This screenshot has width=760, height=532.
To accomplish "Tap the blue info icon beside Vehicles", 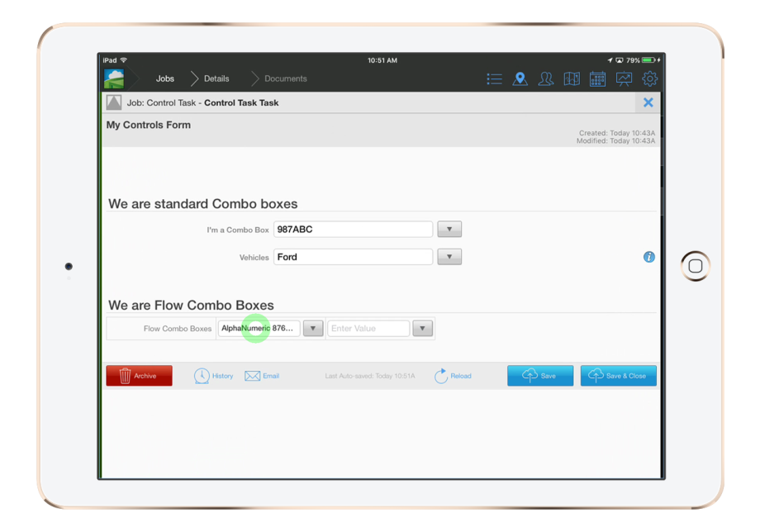I will coord(649,257).
